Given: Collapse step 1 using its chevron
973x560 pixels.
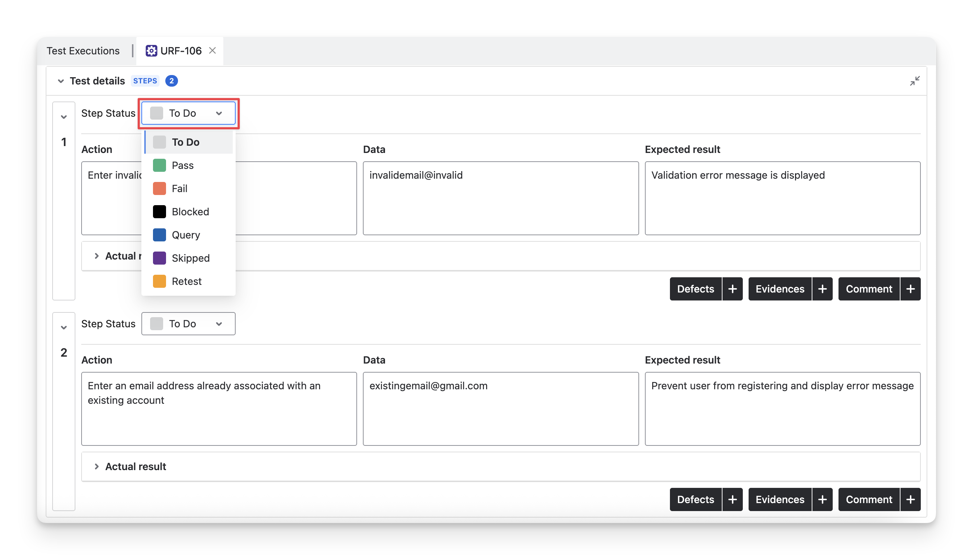Looking at the screenshot, I should click(x=64, y=117).
